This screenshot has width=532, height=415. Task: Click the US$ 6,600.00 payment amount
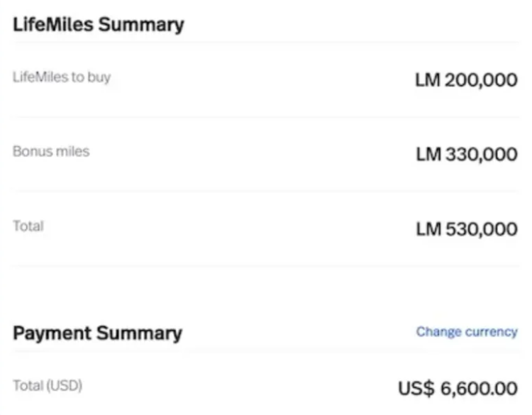(458, 389)
